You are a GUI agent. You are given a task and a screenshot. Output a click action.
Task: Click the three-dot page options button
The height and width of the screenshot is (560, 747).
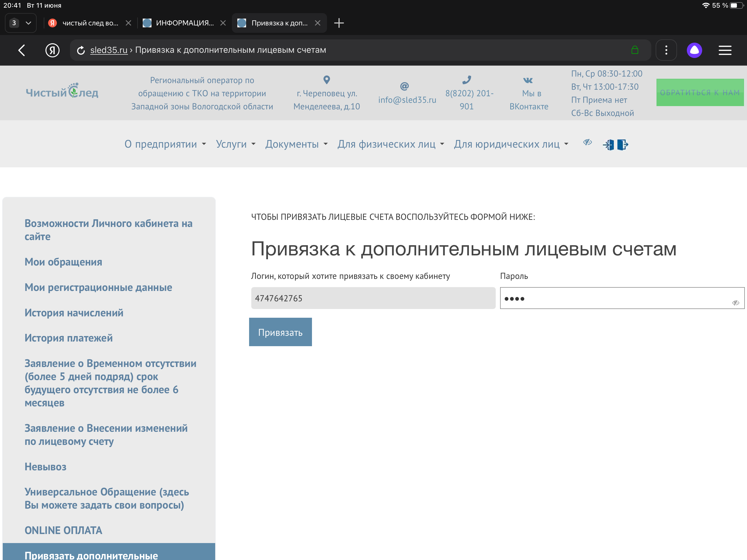tap(666, 50)
